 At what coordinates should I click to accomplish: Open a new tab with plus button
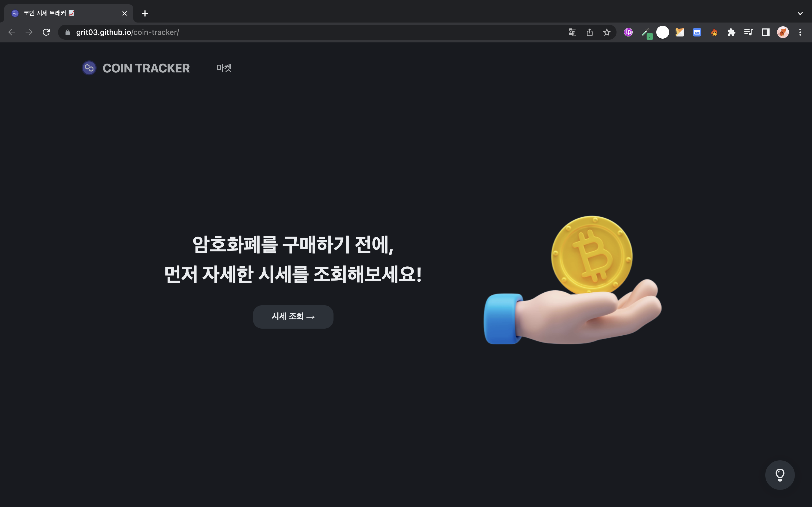pos(145,13)
